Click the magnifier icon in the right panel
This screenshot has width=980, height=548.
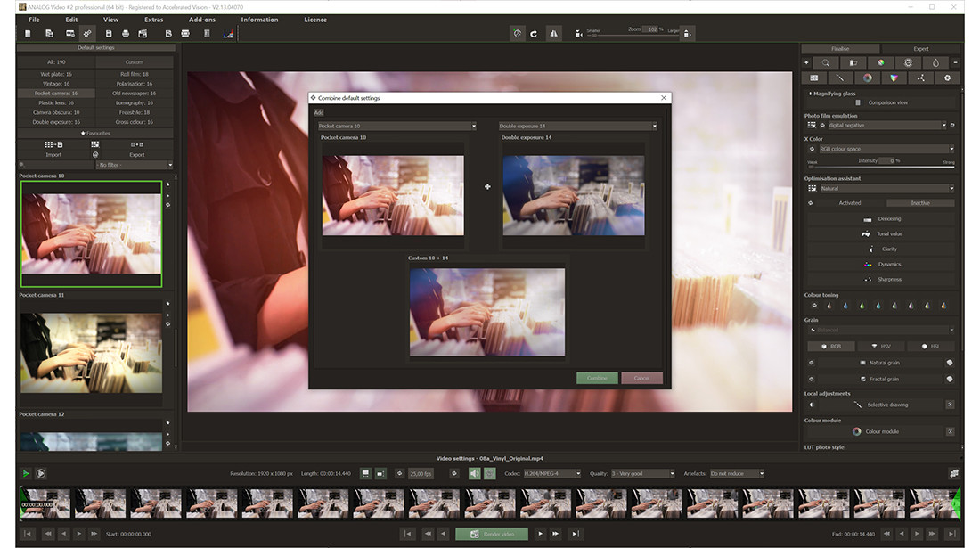(826, 63)
